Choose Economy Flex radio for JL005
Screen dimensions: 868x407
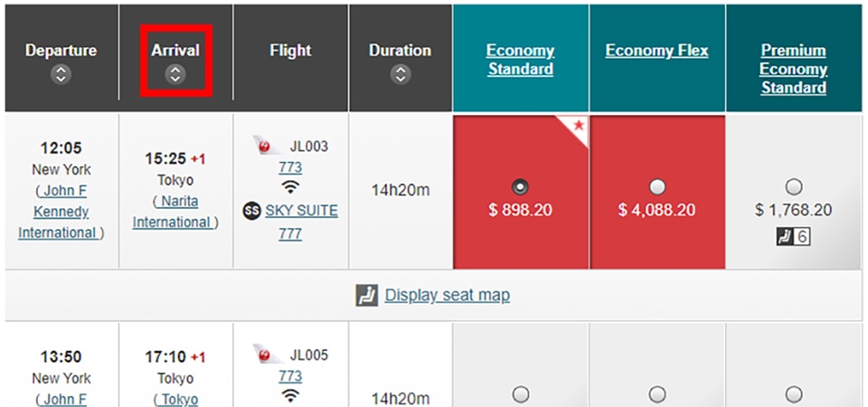(657, 394)
